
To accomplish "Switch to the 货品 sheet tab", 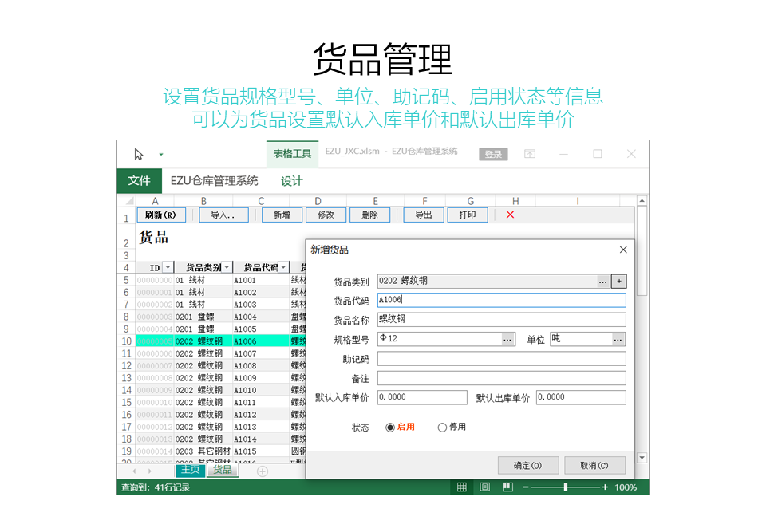I will 223,470.
